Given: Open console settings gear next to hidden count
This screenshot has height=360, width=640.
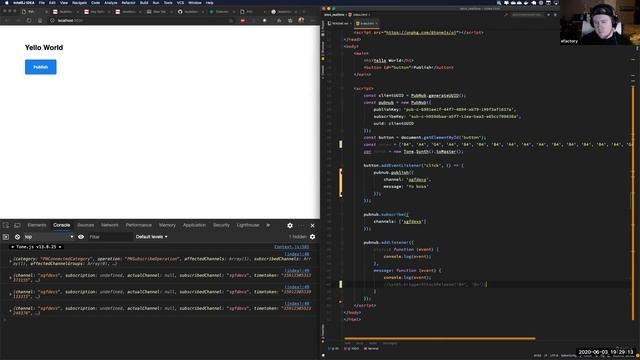Looking at the screenshot, I should 313,237.
